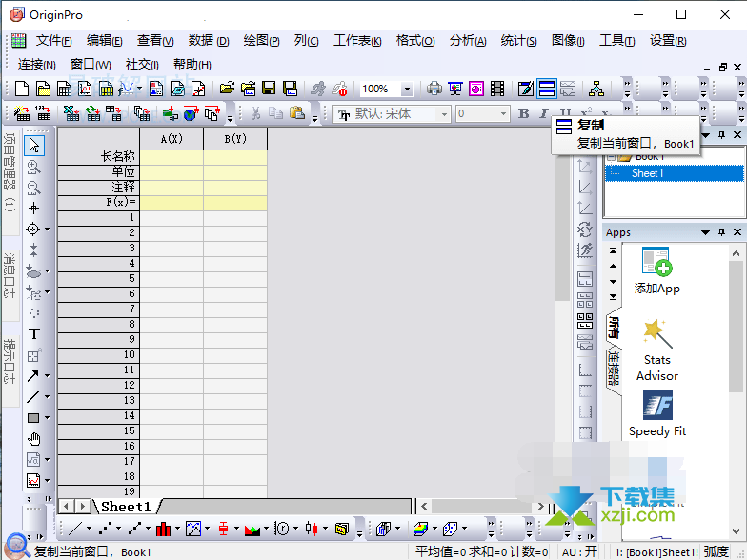Open the font size dropdown
747x560 pixels.
pyautogui.click(x=503, y=114)
